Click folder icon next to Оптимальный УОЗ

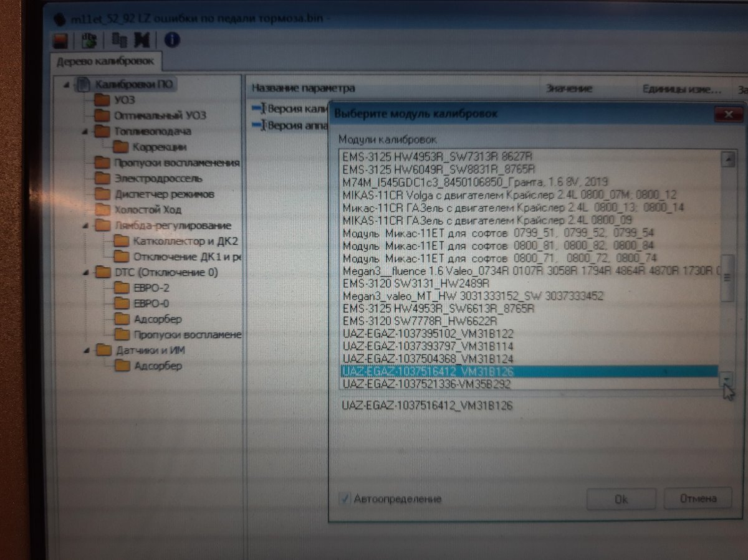[102, 115]
